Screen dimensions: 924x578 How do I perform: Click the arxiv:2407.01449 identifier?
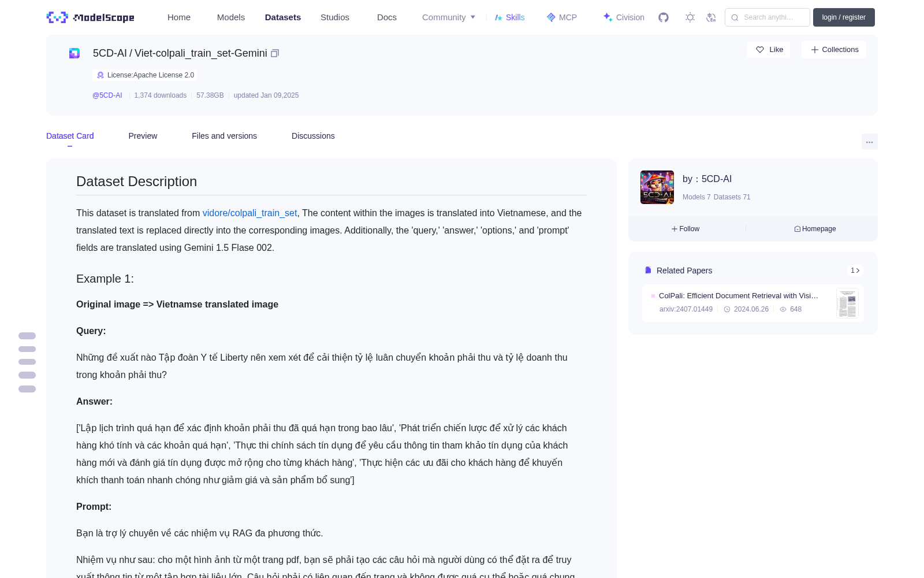686,309
